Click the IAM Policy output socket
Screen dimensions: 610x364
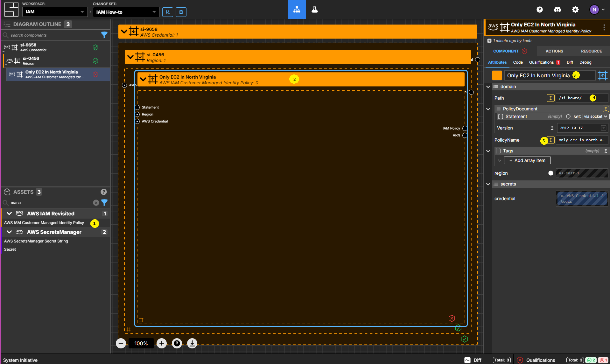465,128
